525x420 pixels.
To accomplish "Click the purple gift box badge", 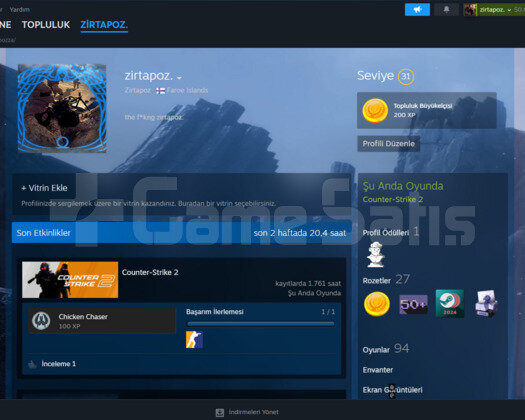I will pyautogui.click(x=486, y=304).
